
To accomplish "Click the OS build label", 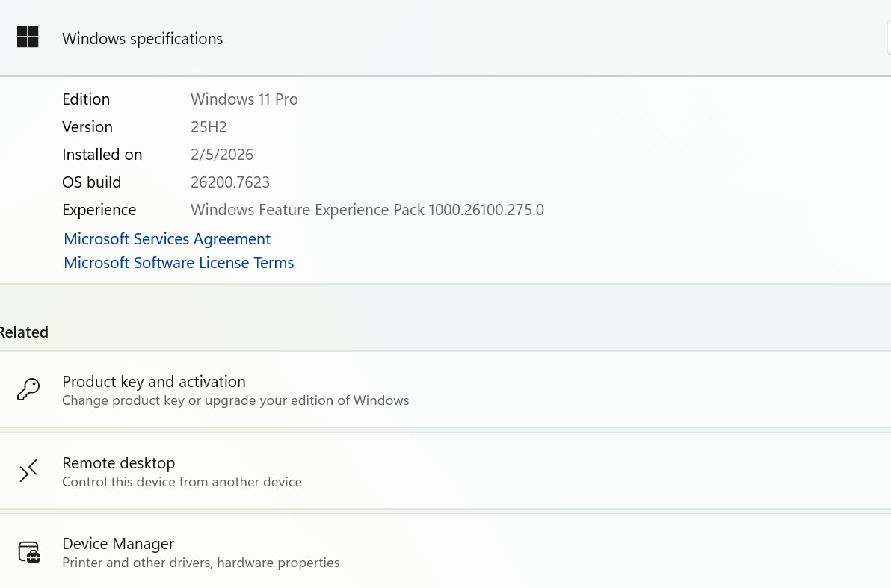I will pyautogui.click(x=91, y=182).
